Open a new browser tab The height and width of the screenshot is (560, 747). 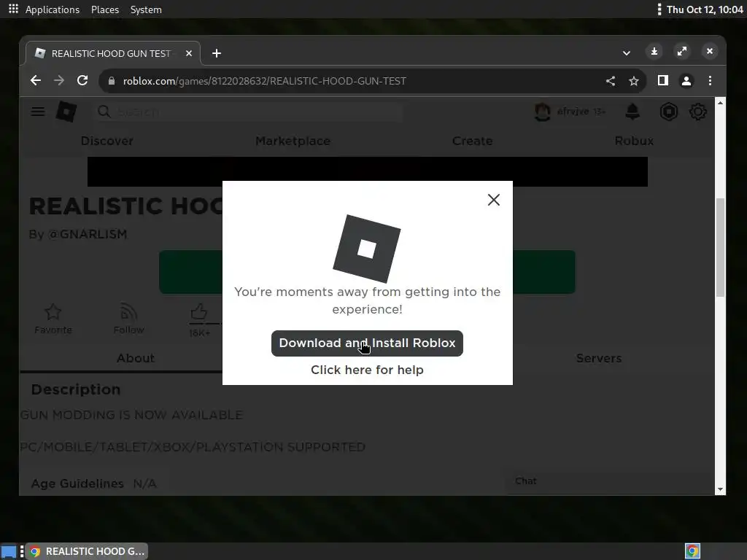tap(217, 53)
